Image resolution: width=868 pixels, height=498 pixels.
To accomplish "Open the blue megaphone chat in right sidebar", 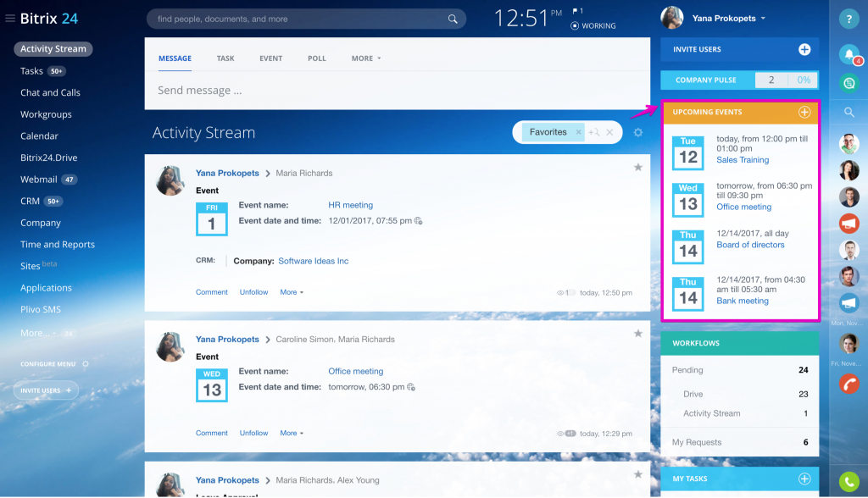I will pyautogui.click(x=849, y=303).
